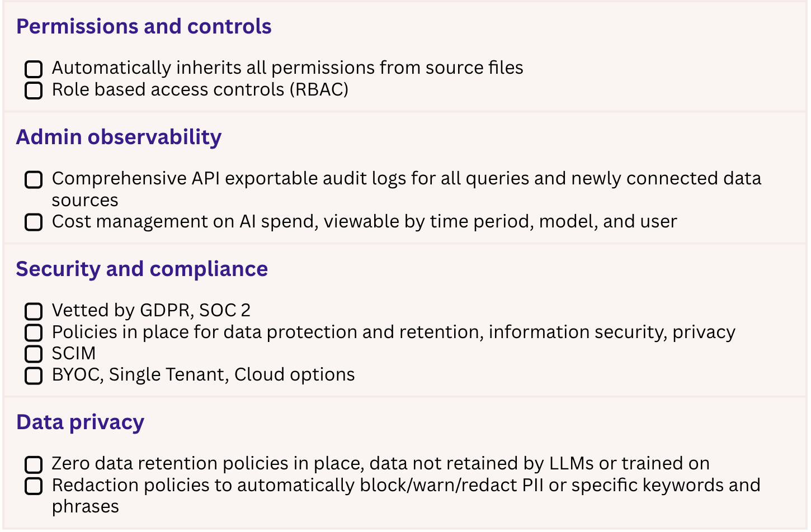Check the Comprehensive API exportable audit logs box
This screenshot has height=532, width=811.
pos(34,179)
